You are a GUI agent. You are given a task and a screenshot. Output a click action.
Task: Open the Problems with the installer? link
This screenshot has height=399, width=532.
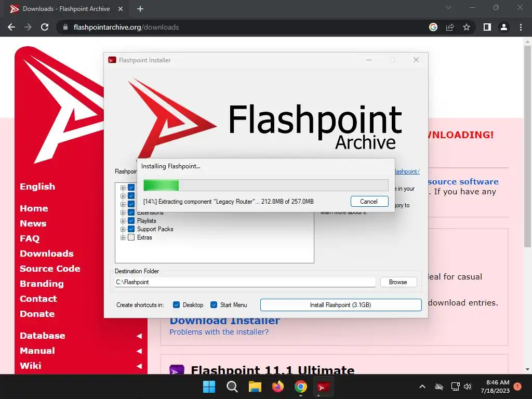(x=219, y=332)
